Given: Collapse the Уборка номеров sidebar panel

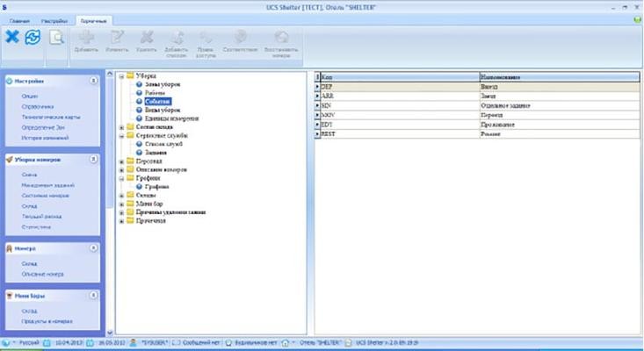Looking at the screenshot, I should 93,160.
